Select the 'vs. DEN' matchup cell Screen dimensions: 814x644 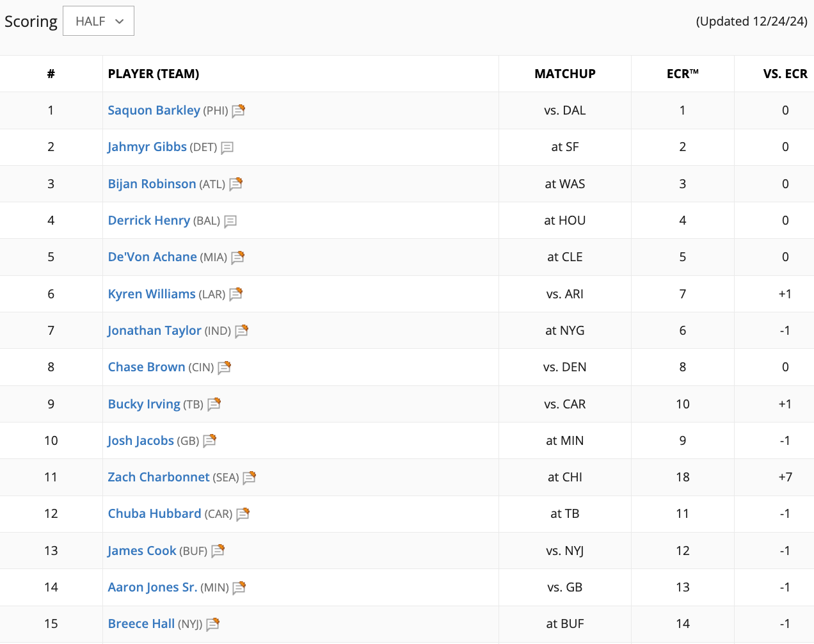click(x=565, y=367)
